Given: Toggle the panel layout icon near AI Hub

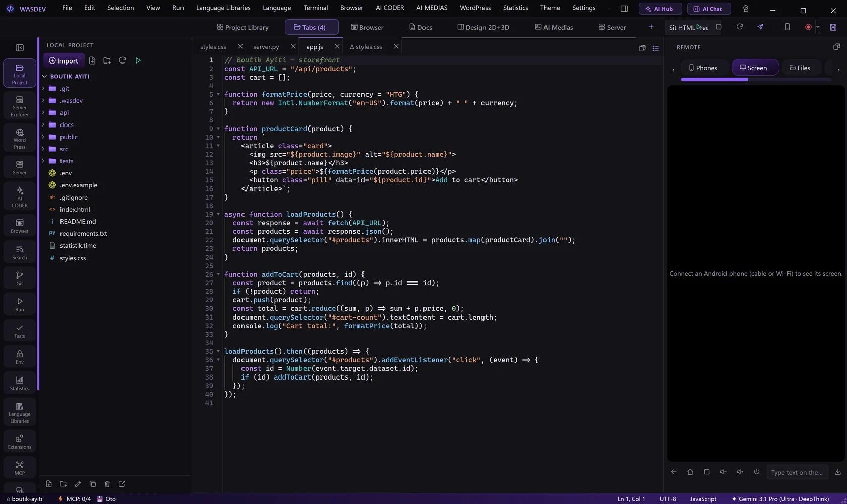Looking at the screenshot, I should point(624,9).
